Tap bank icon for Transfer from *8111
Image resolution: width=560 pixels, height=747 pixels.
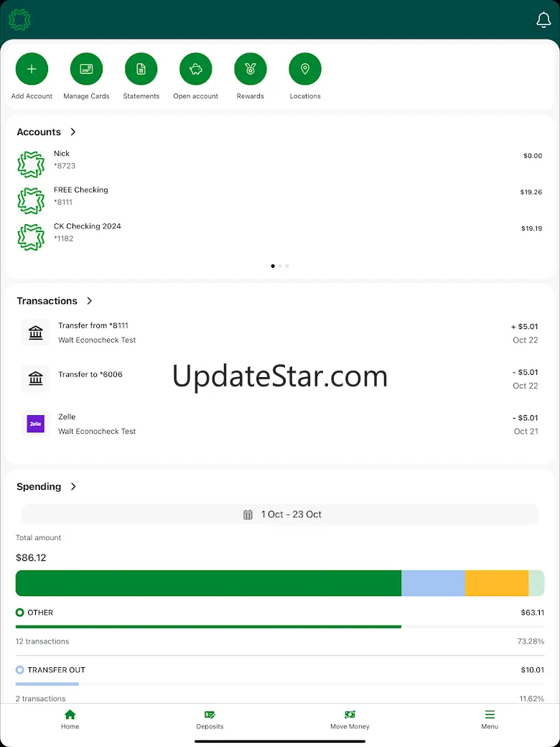point(36,333)
